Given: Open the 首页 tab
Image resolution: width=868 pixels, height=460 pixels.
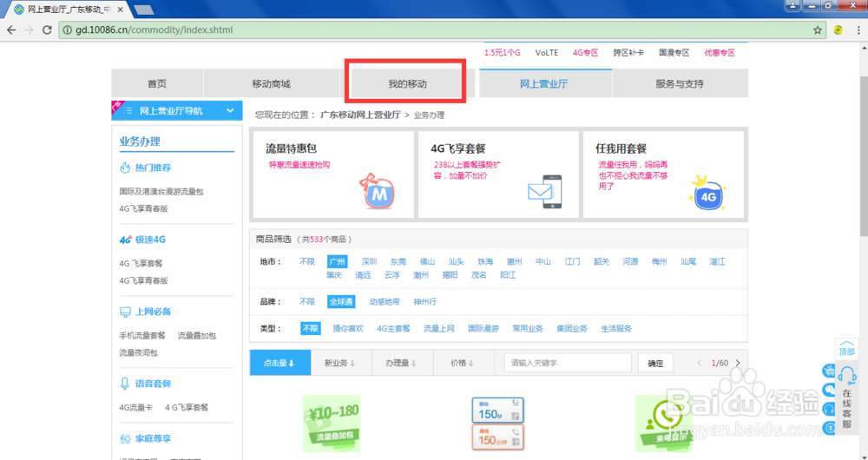Looking at the screenshot, I should (x=156, y=83).
